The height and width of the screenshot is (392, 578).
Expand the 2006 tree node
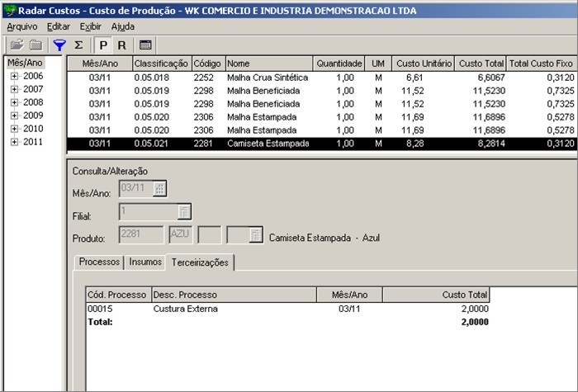14,76
